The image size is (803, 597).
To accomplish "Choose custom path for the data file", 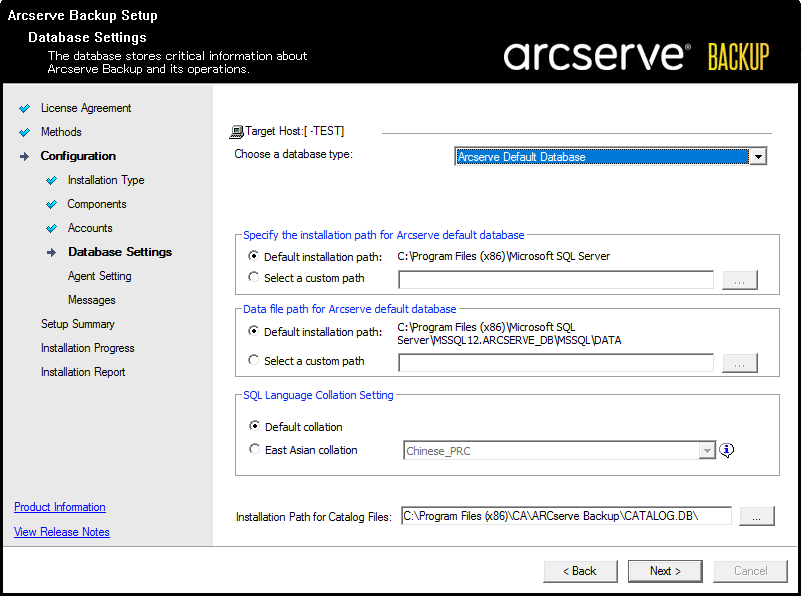I will pyautogui.click(x=253, y=360).
